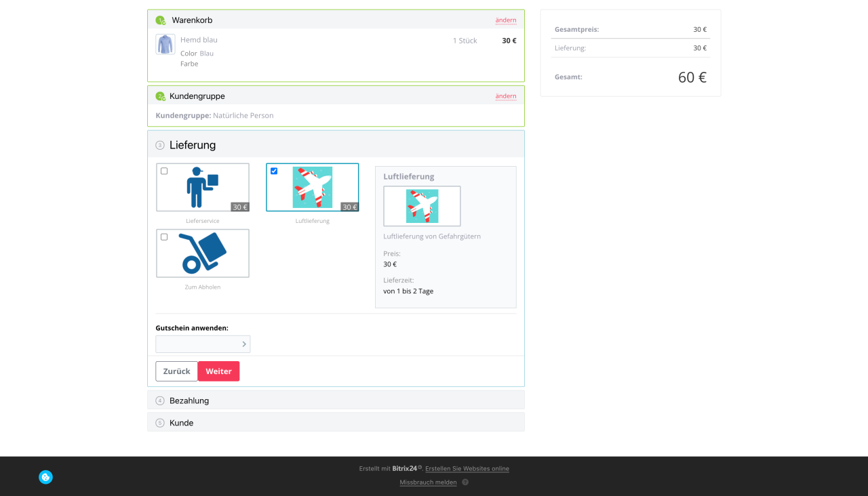Click the blue cookie icon at bottom left
The image size is (868, 496).
coord(45,477)
